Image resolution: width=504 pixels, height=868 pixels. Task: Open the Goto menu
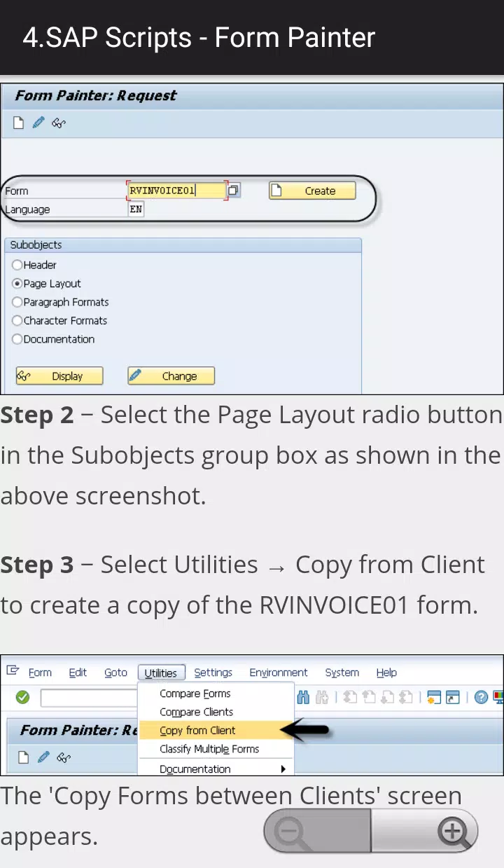[x=115, y=673]
